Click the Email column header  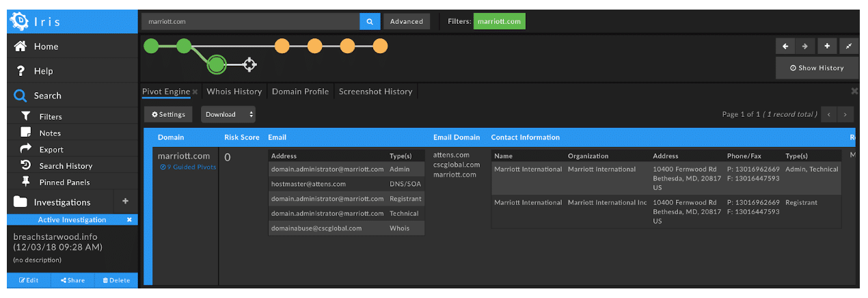pyautogui.click(x=277, y=137)
